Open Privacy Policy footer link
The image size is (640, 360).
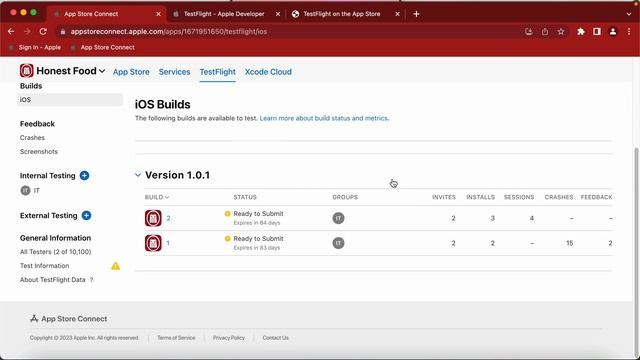point(229,338)
